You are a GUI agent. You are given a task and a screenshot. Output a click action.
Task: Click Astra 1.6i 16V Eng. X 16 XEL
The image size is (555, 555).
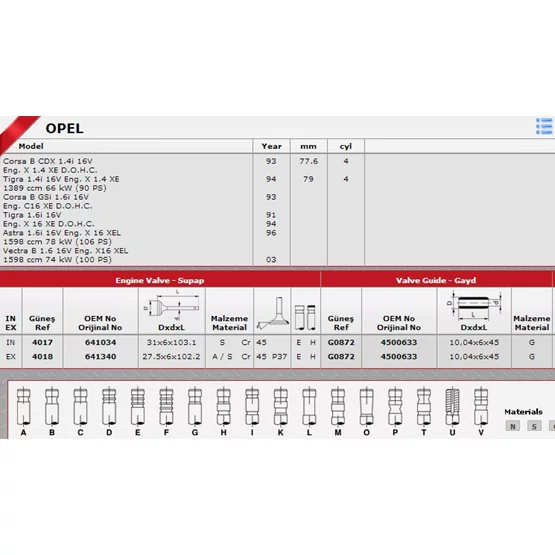[x=62, y=233]
